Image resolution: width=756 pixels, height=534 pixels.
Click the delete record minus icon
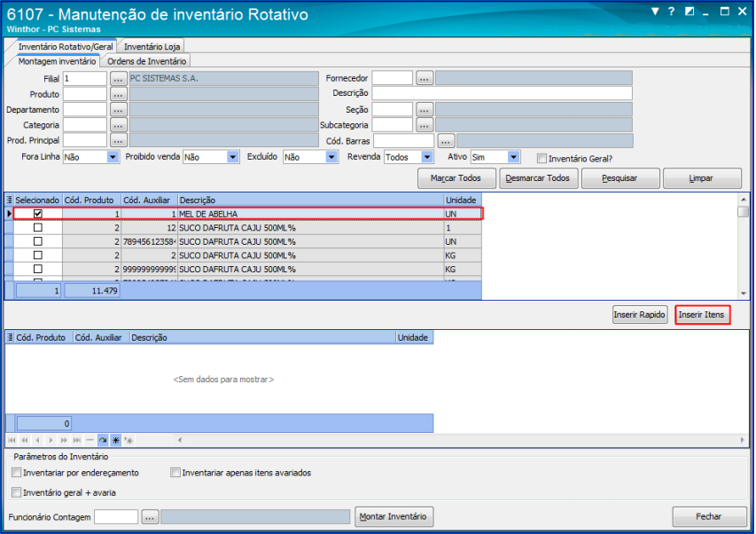[90, 440]
